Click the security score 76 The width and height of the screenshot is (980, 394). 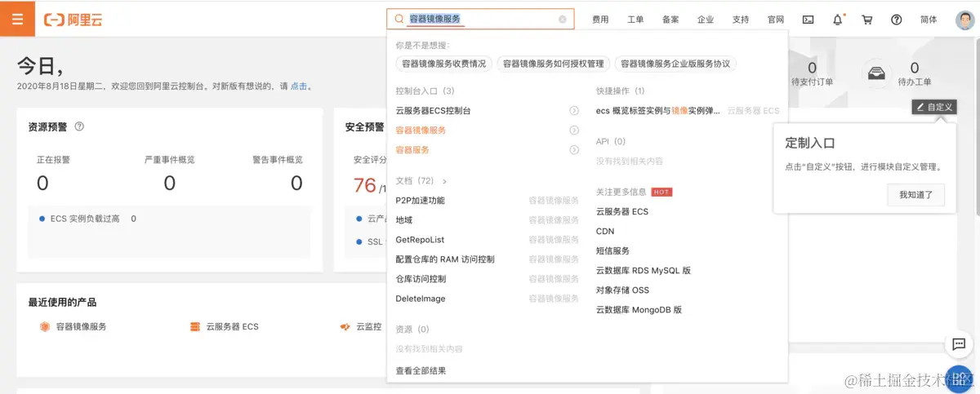[x=365, y=185]
